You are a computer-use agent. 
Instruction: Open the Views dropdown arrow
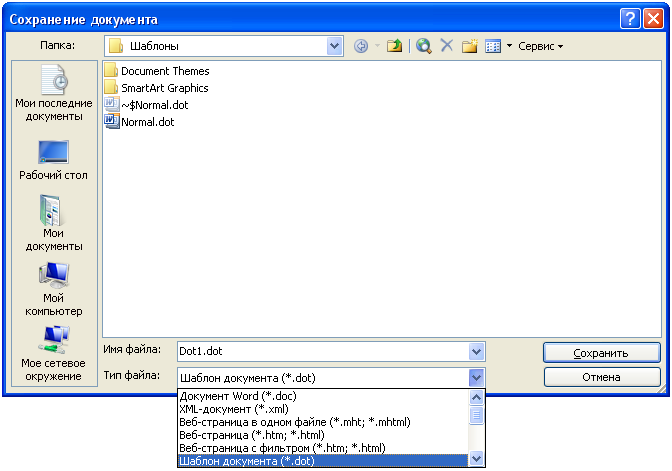[x=509, y=46]
